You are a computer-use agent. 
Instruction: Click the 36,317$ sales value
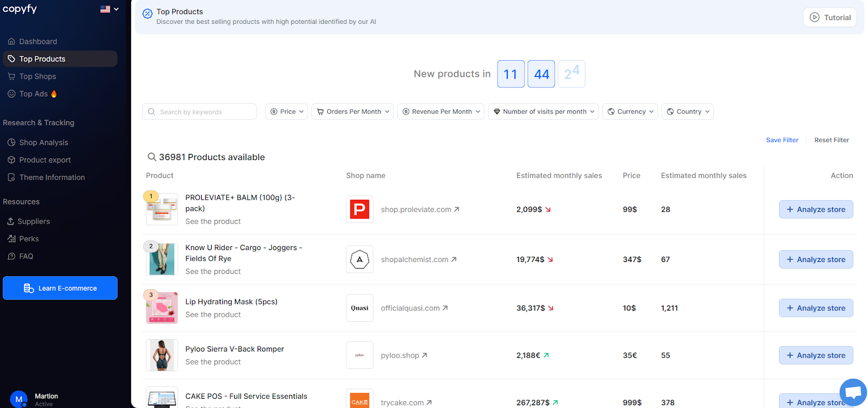point(531,308)
